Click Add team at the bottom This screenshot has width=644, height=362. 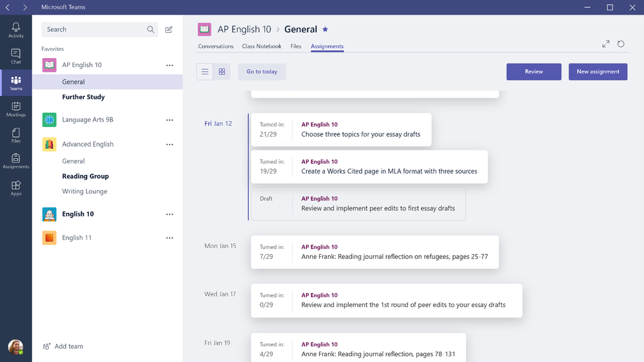pos(63,347)
